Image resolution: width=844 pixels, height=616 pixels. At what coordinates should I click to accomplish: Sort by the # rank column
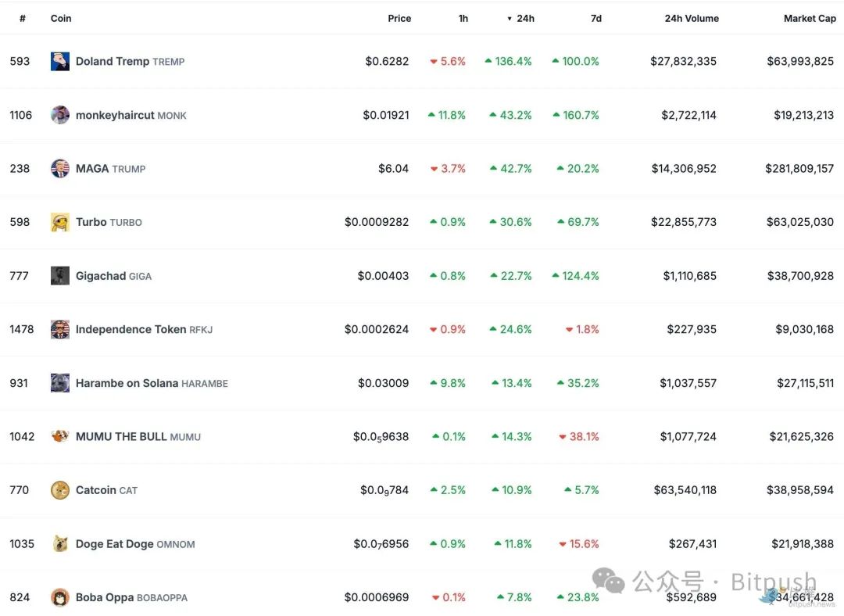tap(23, 18)
